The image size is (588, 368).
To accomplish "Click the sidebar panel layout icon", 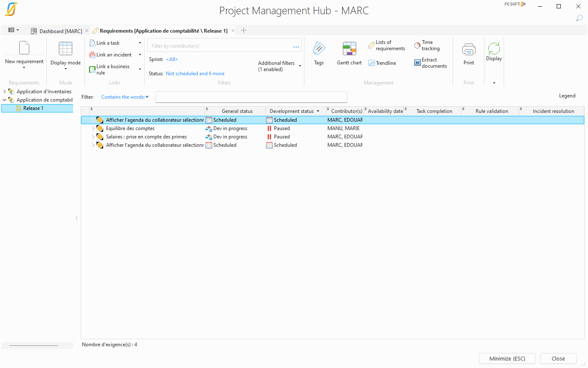I will pos(11,30).
